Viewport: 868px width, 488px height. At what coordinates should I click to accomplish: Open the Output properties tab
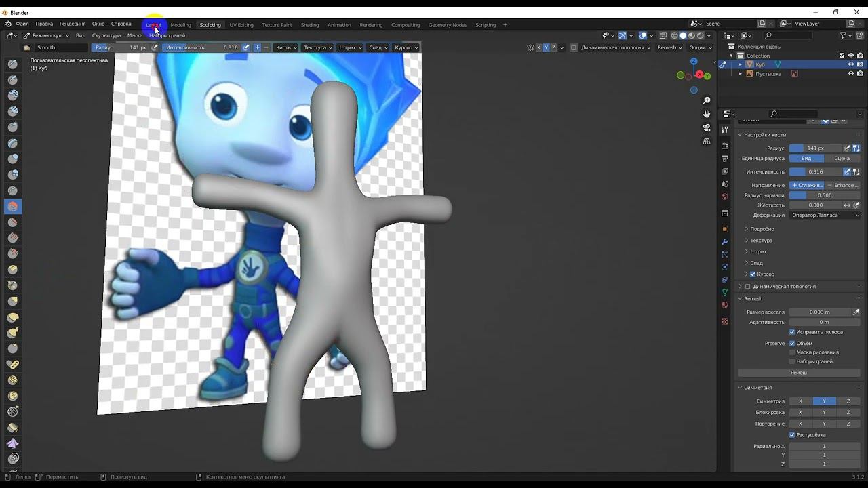(725, 158)
